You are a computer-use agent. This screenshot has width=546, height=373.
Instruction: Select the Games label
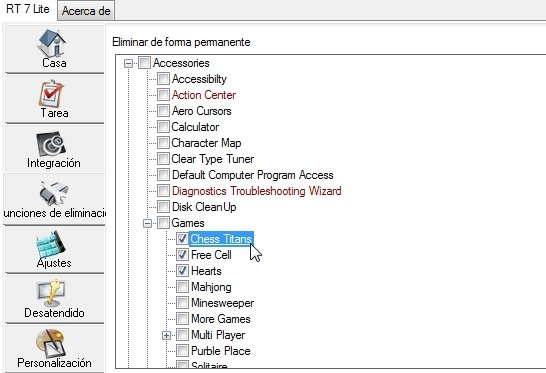point(188,223)
